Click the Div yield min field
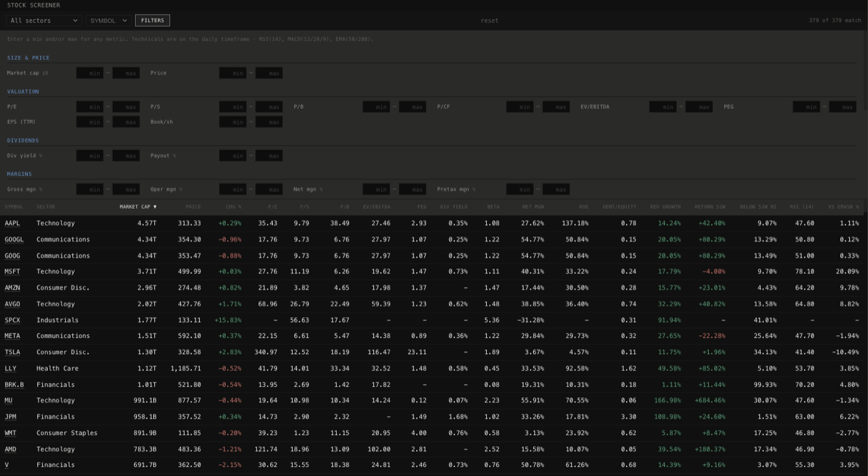 [90, 156]
